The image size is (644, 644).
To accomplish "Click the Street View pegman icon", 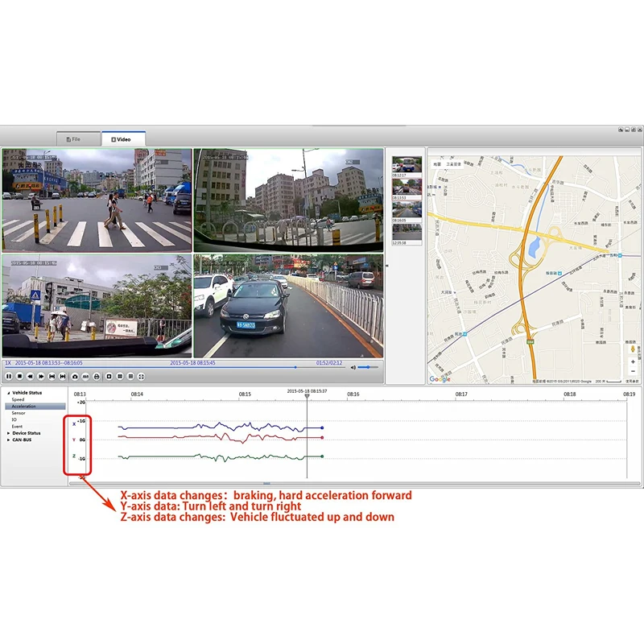I will tap(633, 349).
